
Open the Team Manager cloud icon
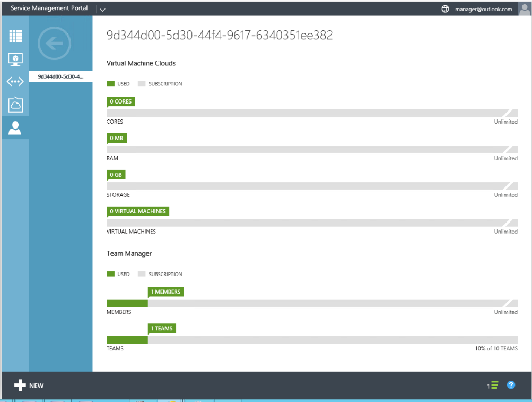tap(15, 105)
